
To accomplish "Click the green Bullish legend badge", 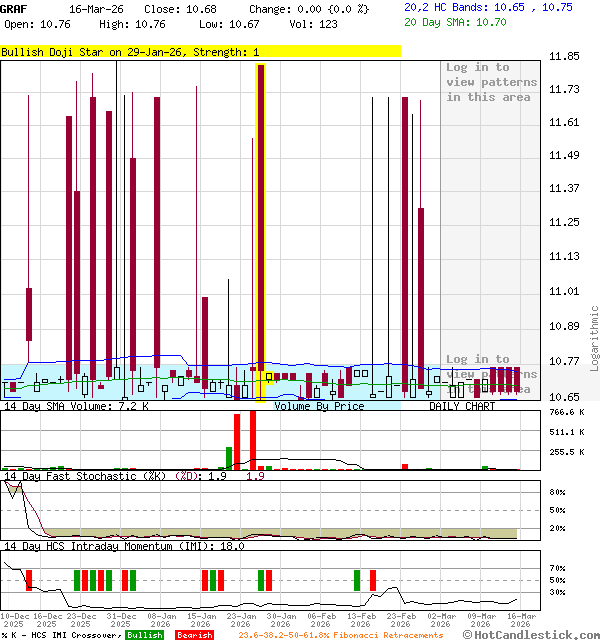I will 145,635.
